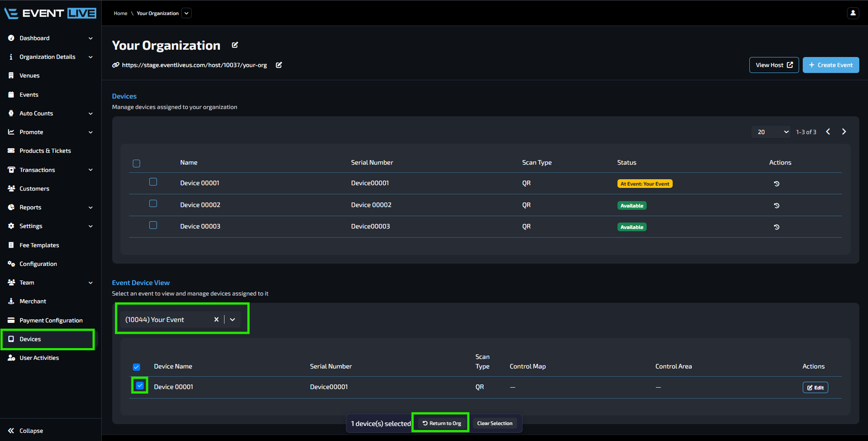The height and width of the screenshot is (441, 868).
Task: Edit organization name pencil icon
Action: [235, 45]
